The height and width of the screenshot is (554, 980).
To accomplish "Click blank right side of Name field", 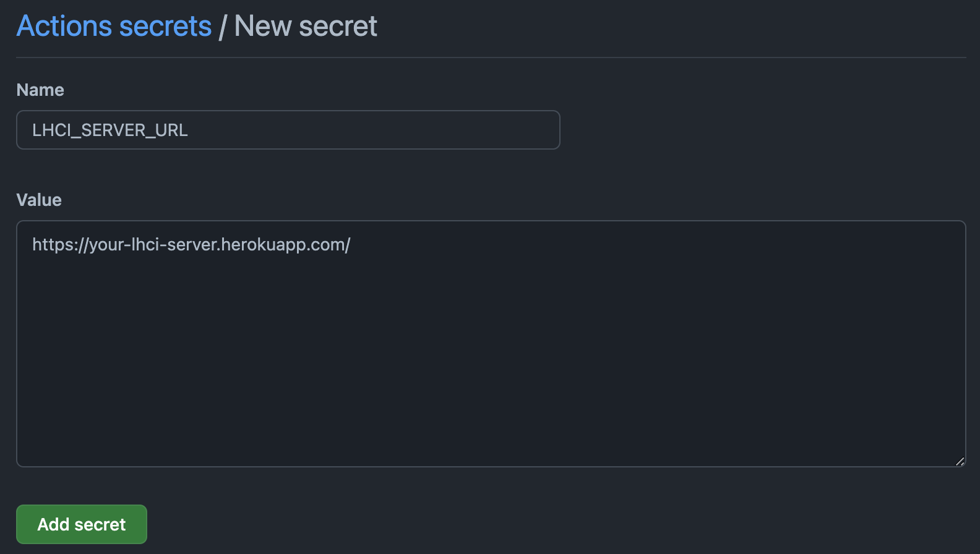I will [x=433, y=130].
